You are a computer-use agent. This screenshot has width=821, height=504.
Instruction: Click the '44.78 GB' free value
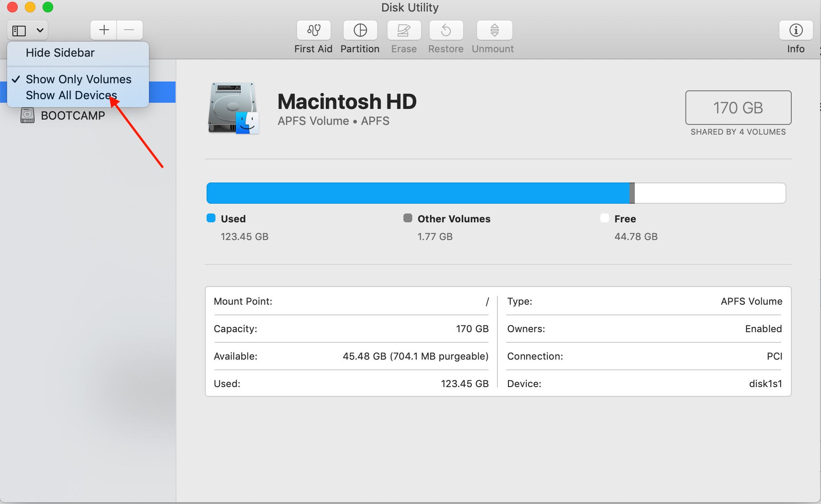pos(636,236)
